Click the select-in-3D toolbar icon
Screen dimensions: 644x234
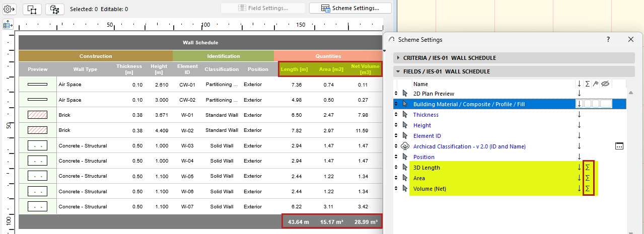pyautogui.click(x=54, y=9)
